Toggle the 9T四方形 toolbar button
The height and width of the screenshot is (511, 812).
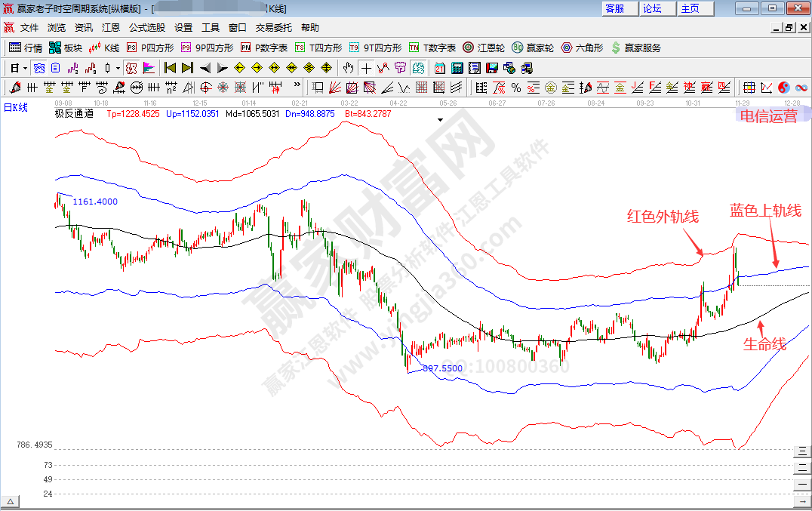click(x=375, y=48)
